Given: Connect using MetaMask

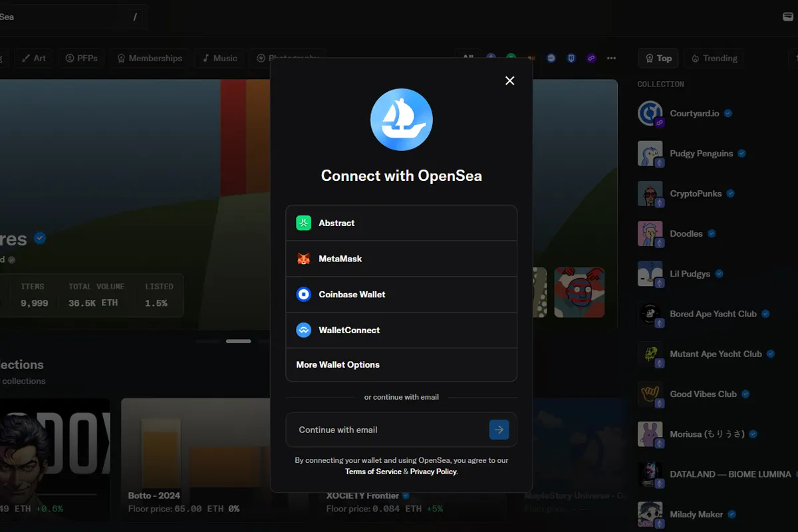Looking at the screenshot, I should [x=402, y=259].
